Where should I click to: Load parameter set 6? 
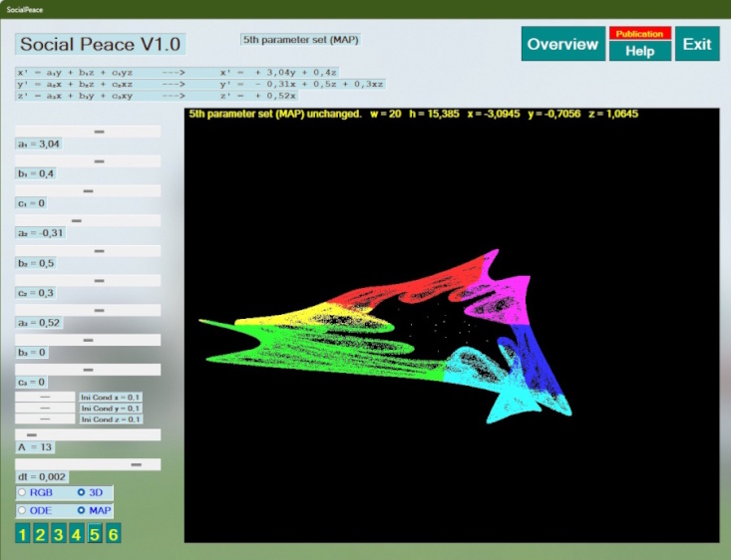(113, 535)
